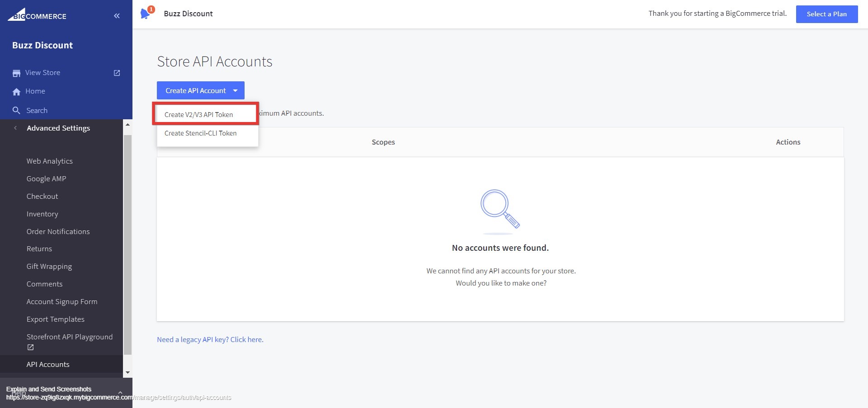This screenshot has width=868, height=408.
Task: Click Storefront API Playground external link icon
Action: [x=30, y=347]
